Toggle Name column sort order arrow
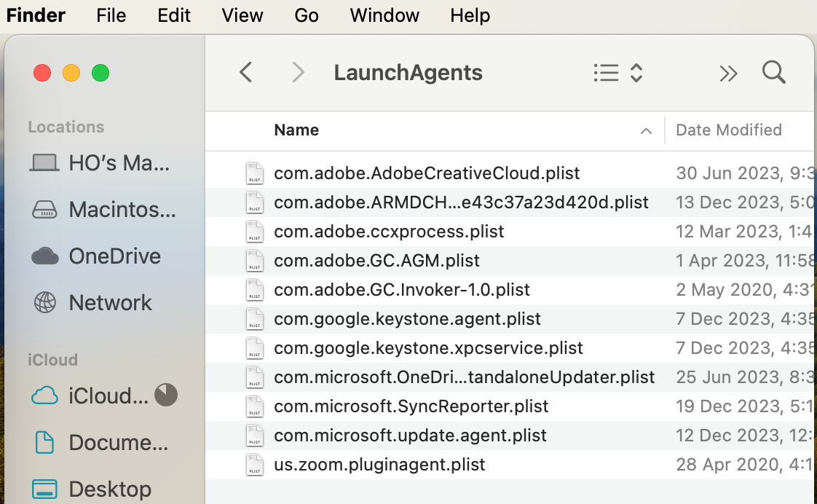Screen dimensions: 817x504 (645, 131)
